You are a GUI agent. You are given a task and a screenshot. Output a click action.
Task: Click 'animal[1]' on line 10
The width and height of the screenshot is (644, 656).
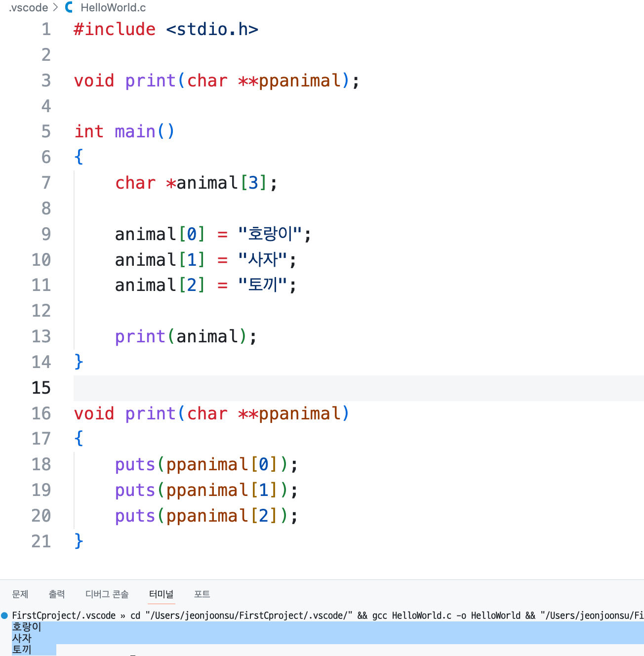(160, 259)
